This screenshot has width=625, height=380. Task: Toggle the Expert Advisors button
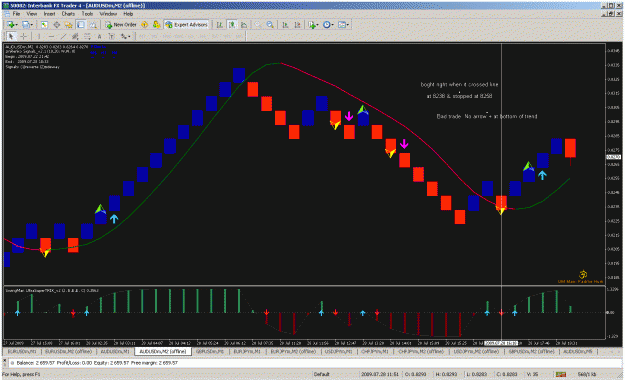pos(187,25)
